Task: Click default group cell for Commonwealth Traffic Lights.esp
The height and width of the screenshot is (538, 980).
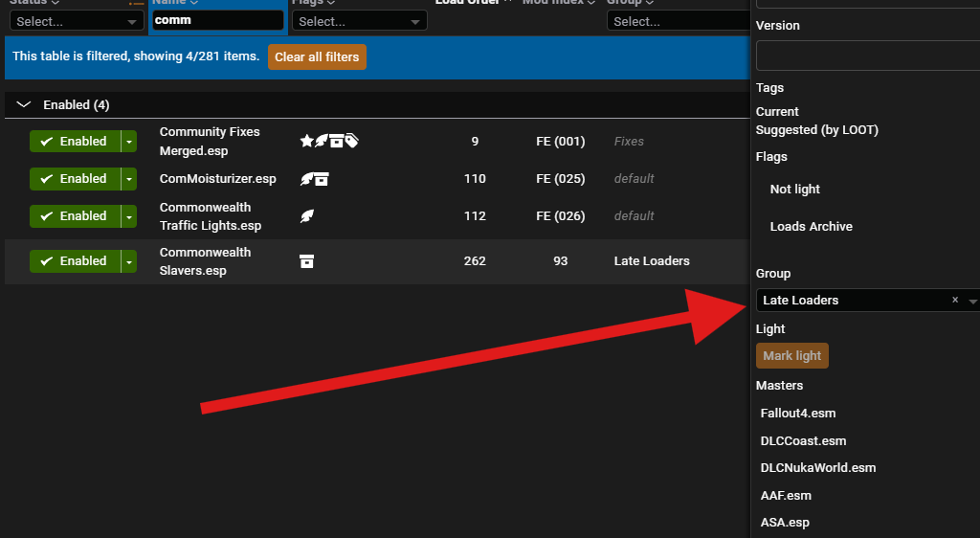Action: (634, 216)
